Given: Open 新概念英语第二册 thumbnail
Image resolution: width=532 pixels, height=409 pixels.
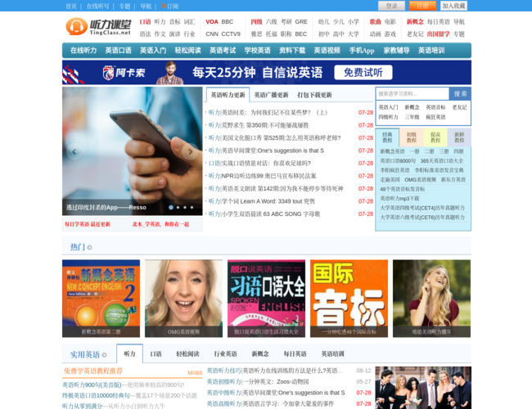Looking at the screenshot, I should [x=101, y=299].
